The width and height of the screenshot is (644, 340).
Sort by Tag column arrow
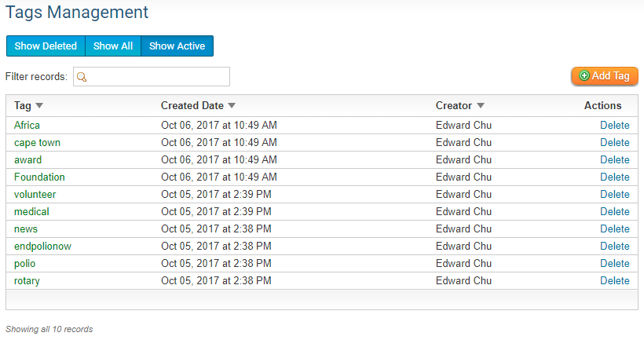click(x=39, y=106)
